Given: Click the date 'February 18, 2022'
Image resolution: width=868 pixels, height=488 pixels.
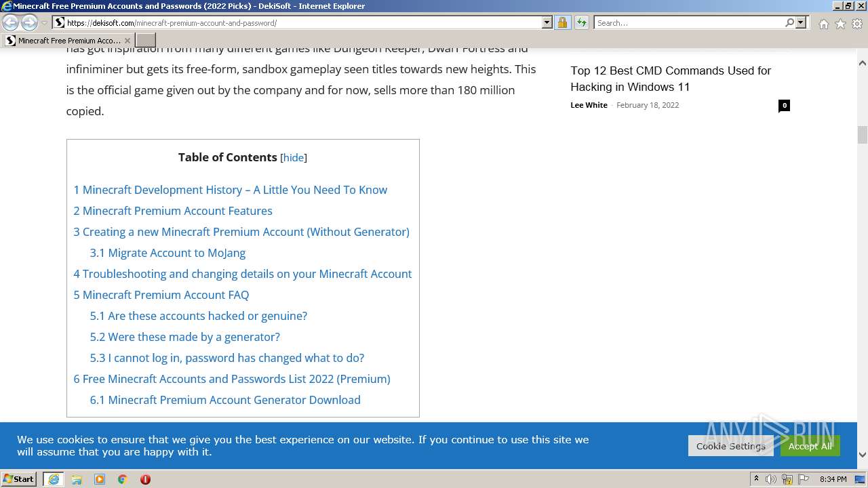Looking at the screenshot, I should coord(648,105).
